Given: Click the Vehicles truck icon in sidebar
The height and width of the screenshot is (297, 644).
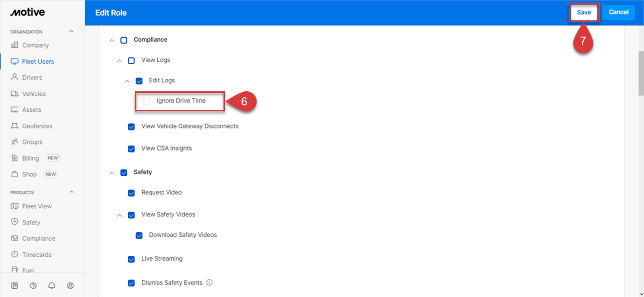Looking at the screenshot, I should (x=15, y=94).
